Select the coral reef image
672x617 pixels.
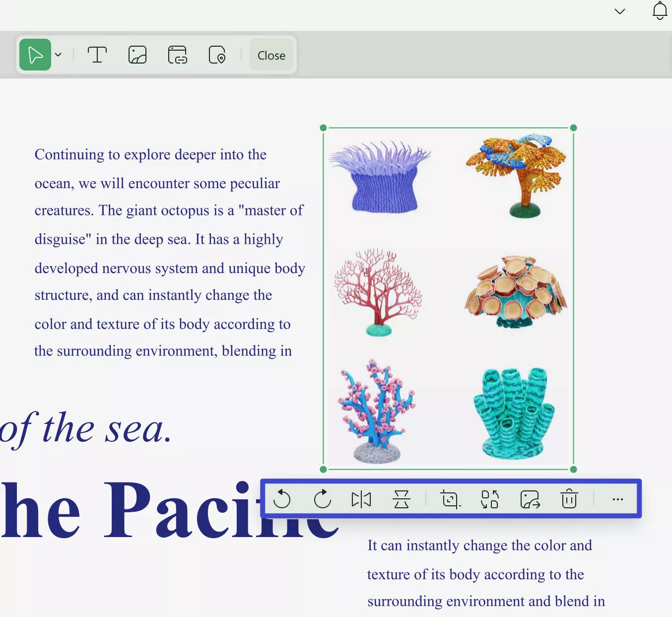tap(449, 298)
